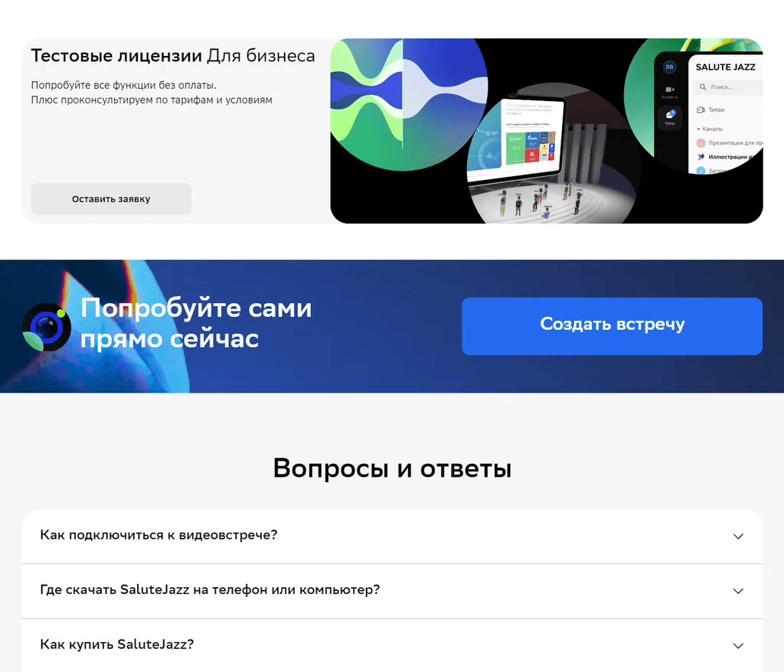
Task: Click the pink Презентация channel avatar
Action: (701, 143)
